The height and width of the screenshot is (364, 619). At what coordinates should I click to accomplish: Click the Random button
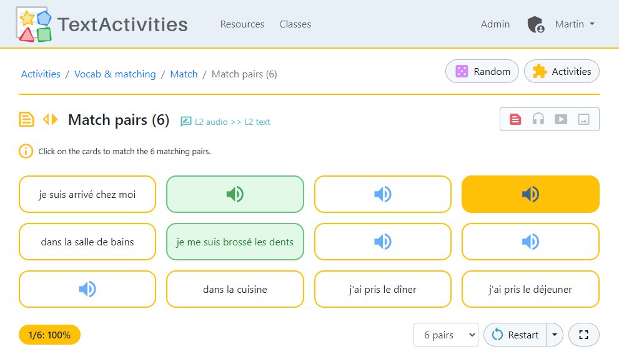[482, 71]
